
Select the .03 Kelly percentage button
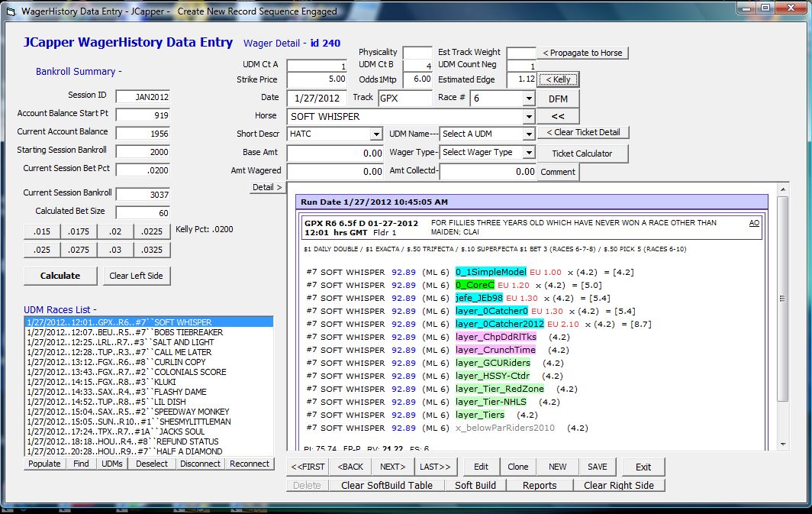(x=115, y=250)
